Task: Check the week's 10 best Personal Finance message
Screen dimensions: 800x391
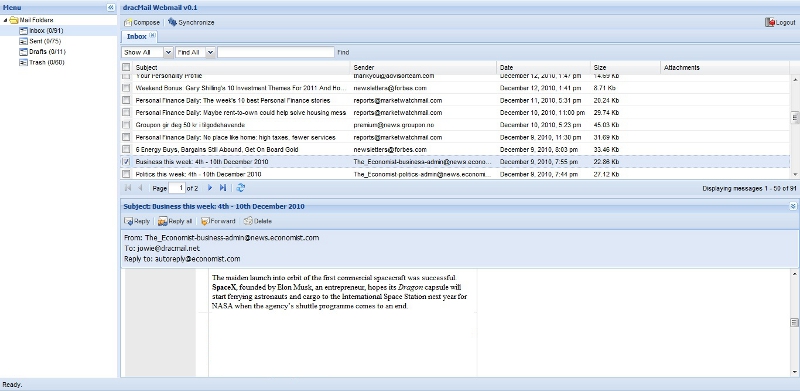Action: 126,101
